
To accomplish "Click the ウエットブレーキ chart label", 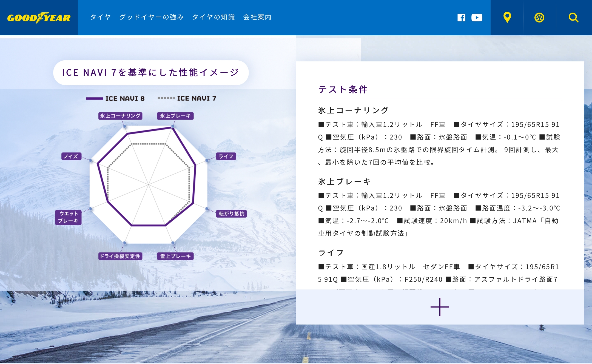I will 68,217.
